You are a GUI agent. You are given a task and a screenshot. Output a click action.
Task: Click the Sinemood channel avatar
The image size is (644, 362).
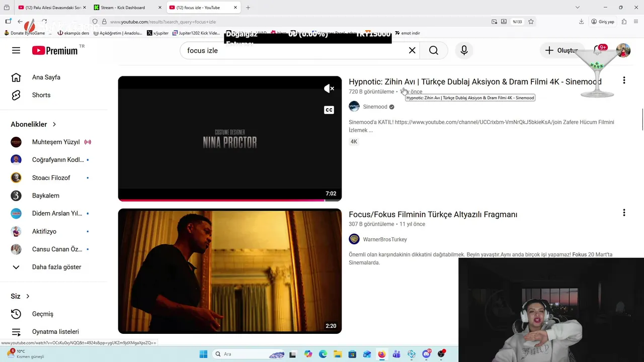pyautogui.click(x=354, y=107)
